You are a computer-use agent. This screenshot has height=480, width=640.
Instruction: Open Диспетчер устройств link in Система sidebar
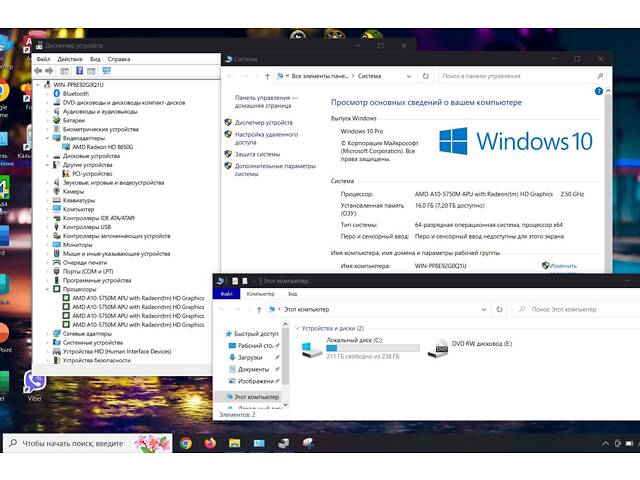[264, 122]
